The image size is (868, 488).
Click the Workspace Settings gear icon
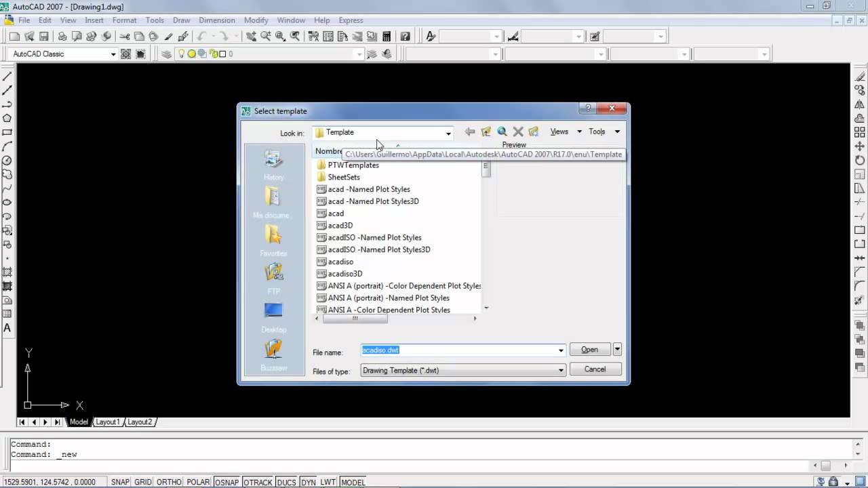point(126,54)
